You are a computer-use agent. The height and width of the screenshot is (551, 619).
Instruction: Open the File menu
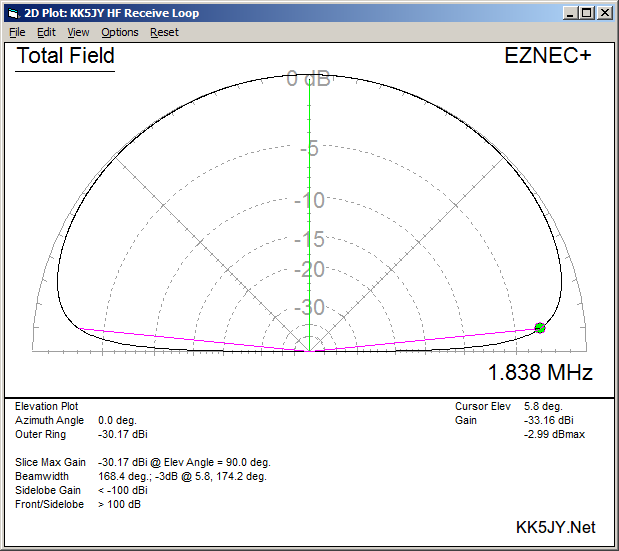(17, 32)
